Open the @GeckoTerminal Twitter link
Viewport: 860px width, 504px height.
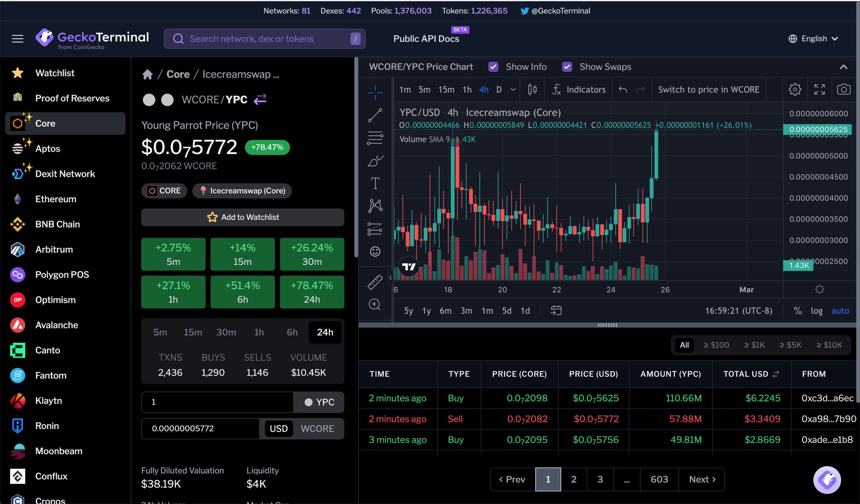pos(555,11)
